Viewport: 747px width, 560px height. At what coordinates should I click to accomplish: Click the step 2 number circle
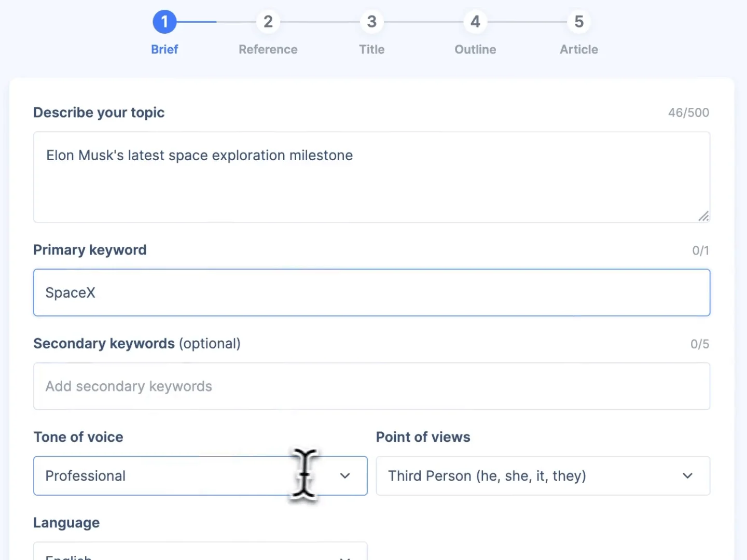coord(268,22)
